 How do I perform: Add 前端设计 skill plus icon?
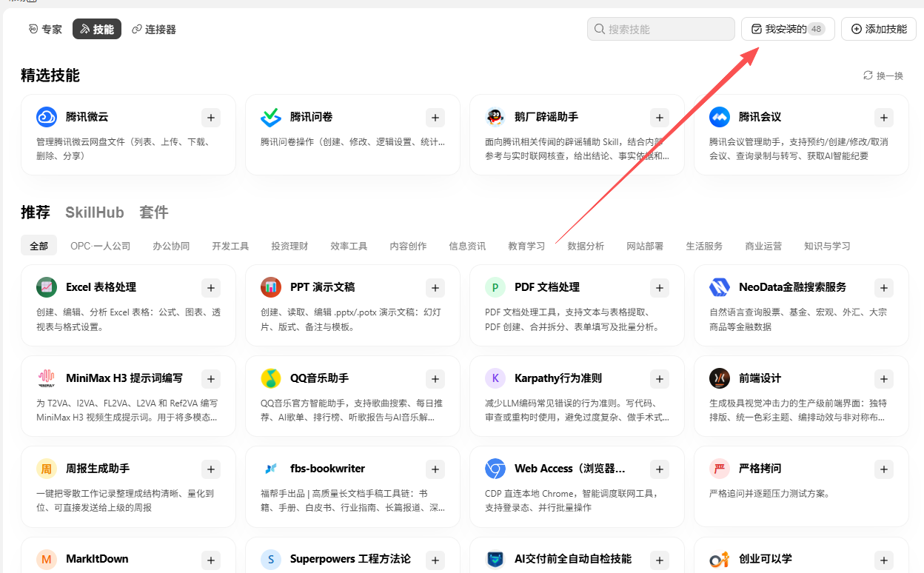(x=884, y=378)
